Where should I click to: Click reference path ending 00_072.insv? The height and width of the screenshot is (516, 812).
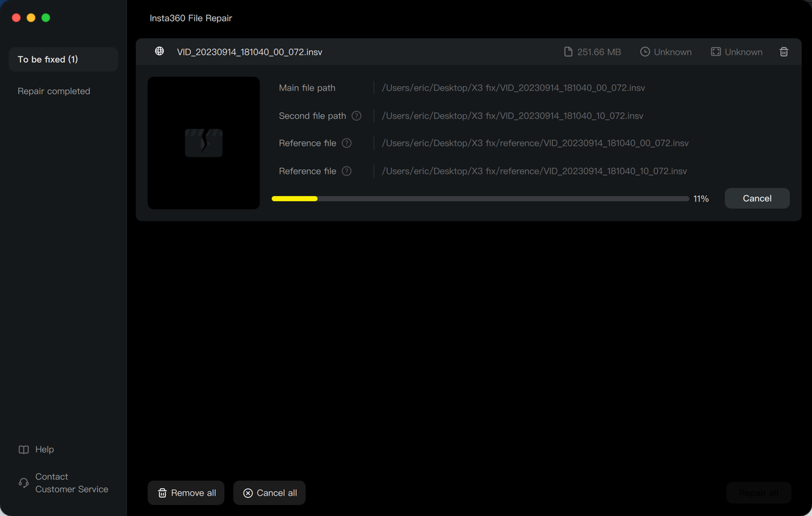point(535,143)
